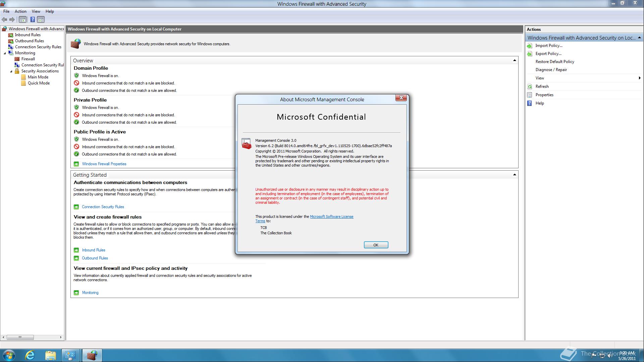Click the Connection Security Rules tree icon

pos(11,47)
